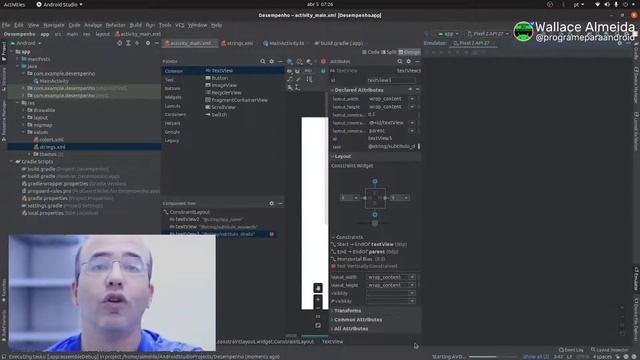Switch to Design view mode
Viewport: 640px width, 360px height.
click(x=409, y=52)
